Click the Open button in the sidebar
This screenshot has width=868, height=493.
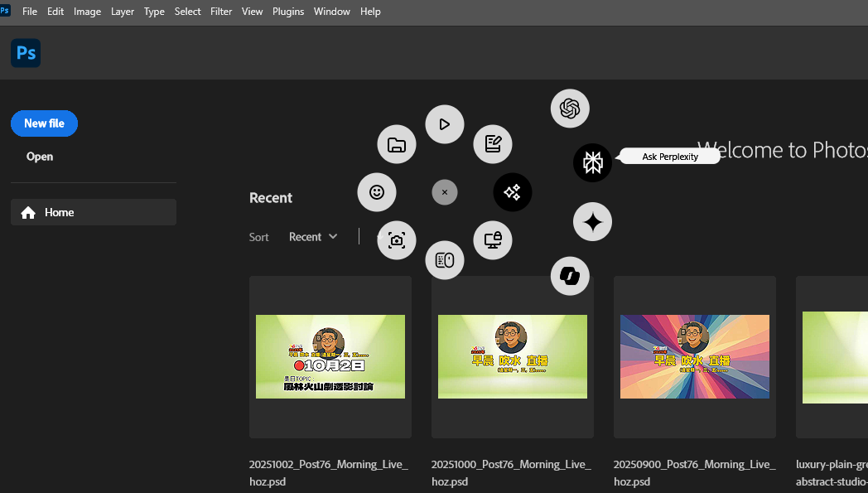40,157
